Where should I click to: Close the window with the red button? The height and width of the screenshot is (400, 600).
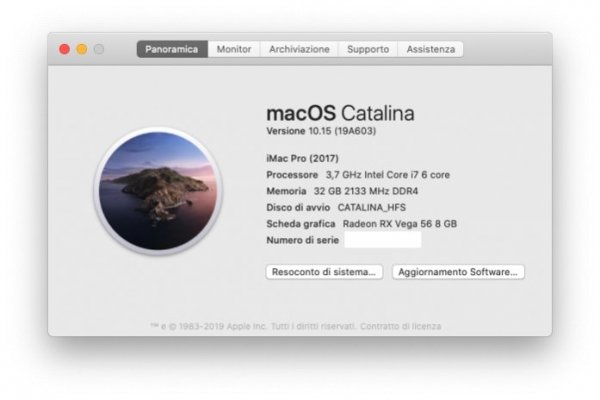pos(65,49)
